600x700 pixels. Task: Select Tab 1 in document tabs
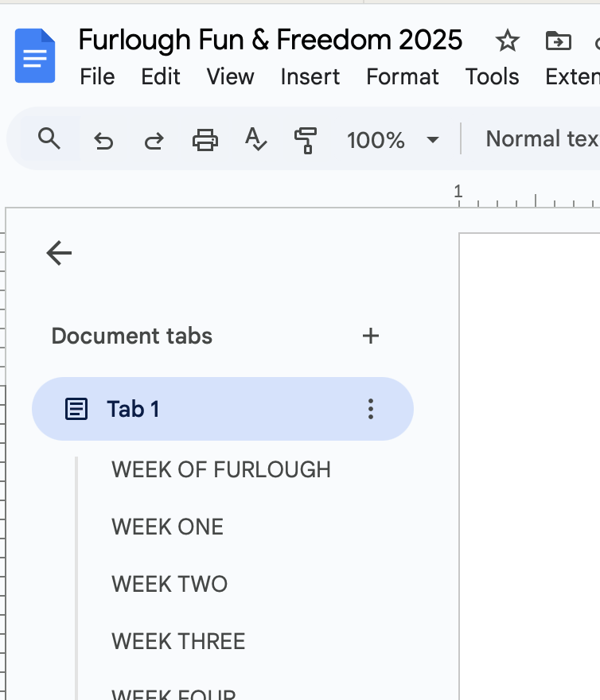click(x=223, y=409)
